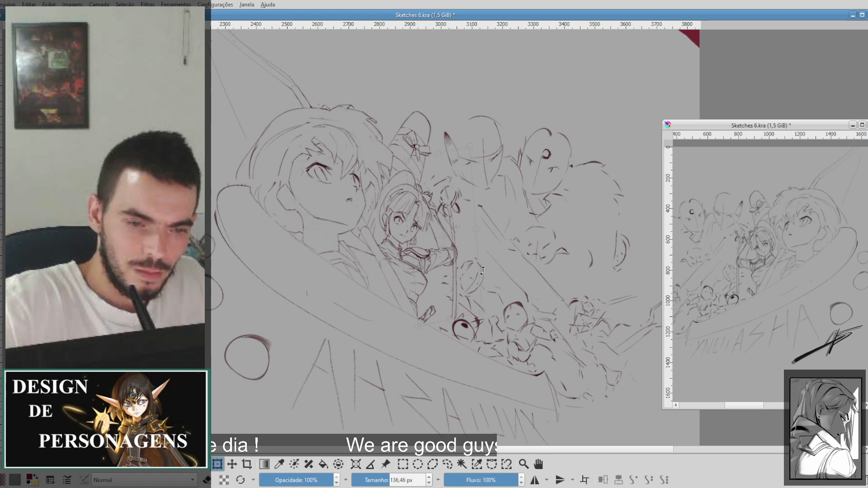The height and width of the screenshot is (488, 868).
Task: Select the Assistant tool
Action: click(356, 464)
